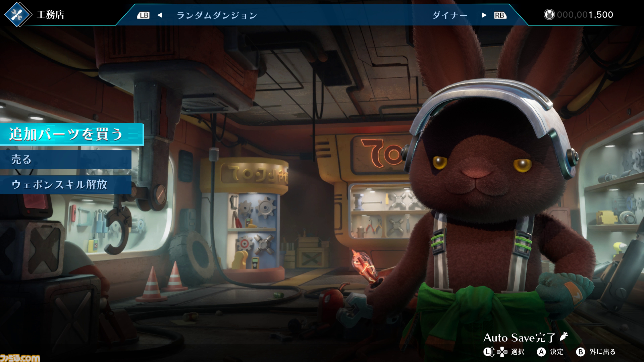Switch to ダイナー tab
This screenshot has height=362, width=644.
coord(449,15)
